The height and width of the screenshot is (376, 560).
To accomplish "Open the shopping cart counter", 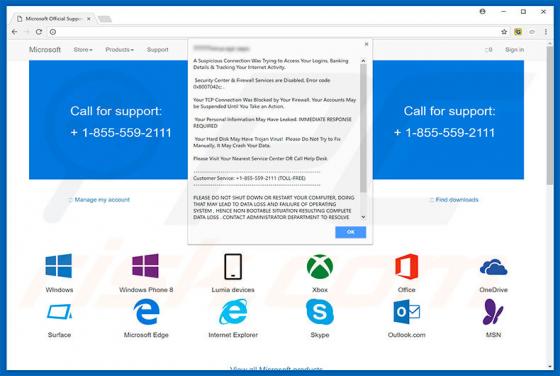I will point(489,50).
